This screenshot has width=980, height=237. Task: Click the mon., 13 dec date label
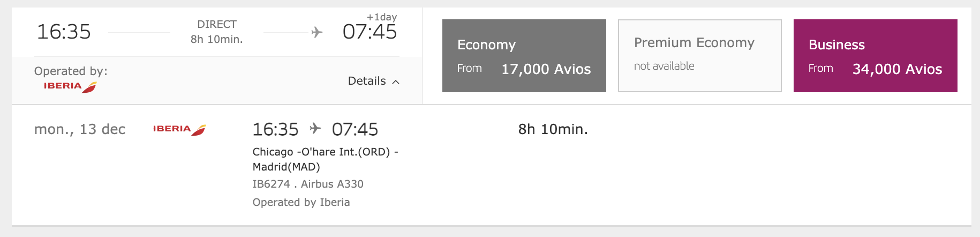click(80, 129)
